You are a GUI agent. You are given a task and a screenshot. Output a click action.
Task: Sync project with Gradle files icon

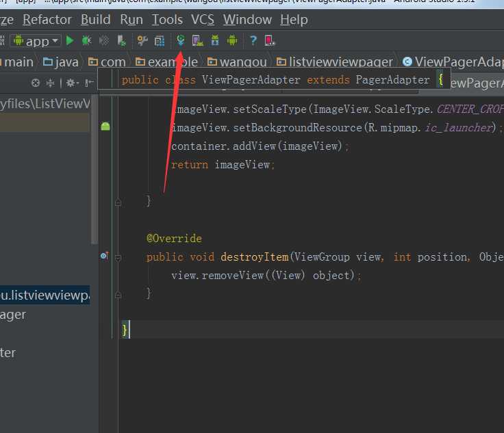[x=181, y=40]
